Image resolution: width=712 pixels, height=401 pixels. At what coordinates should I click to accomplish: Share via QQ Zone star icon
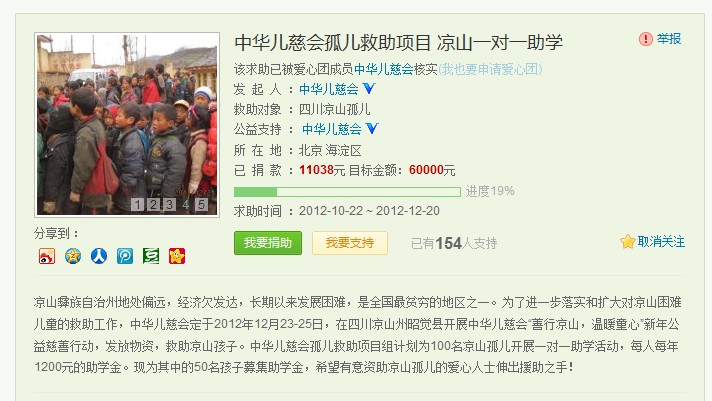point(73,256)
